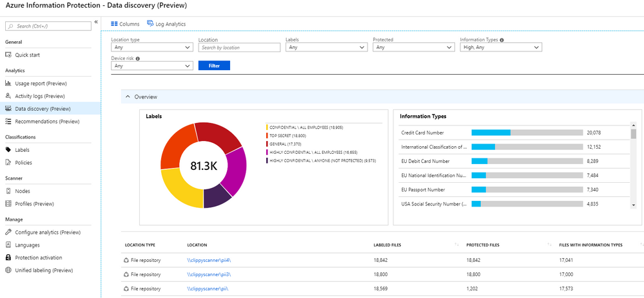Screen dimensions: 644x298
Task: Click the Labels tag icon in sidebar
Action: pos(8,150)
